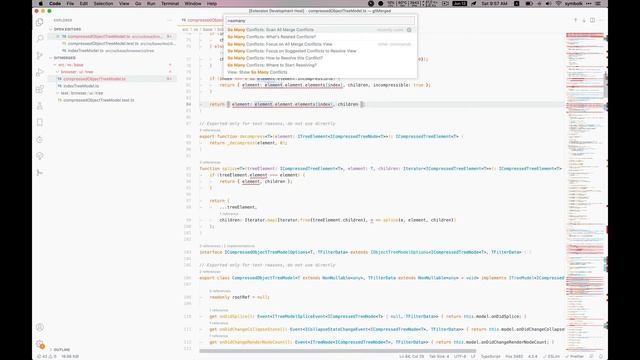The height and width of the screenshot is (360, 640).
Task: Click the LF end-of-line status item
Action: pyautogui.click(x=473, y=356)
